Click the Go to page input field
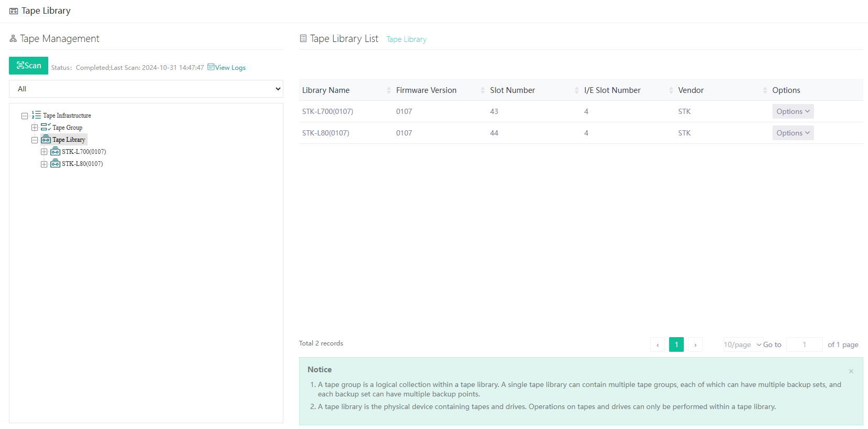The width and height of the screenshot is (868, 429). (x=804, y=345)
